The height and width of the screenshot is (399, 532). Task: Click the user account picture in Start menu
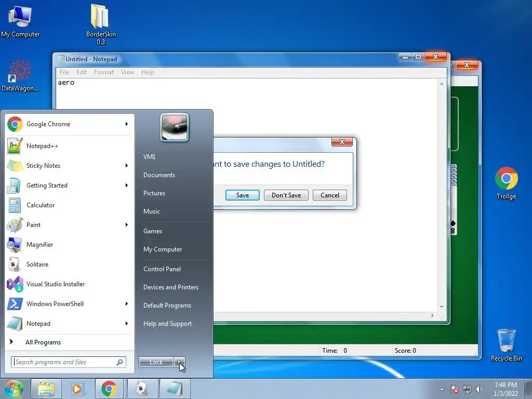click(175, 128)
